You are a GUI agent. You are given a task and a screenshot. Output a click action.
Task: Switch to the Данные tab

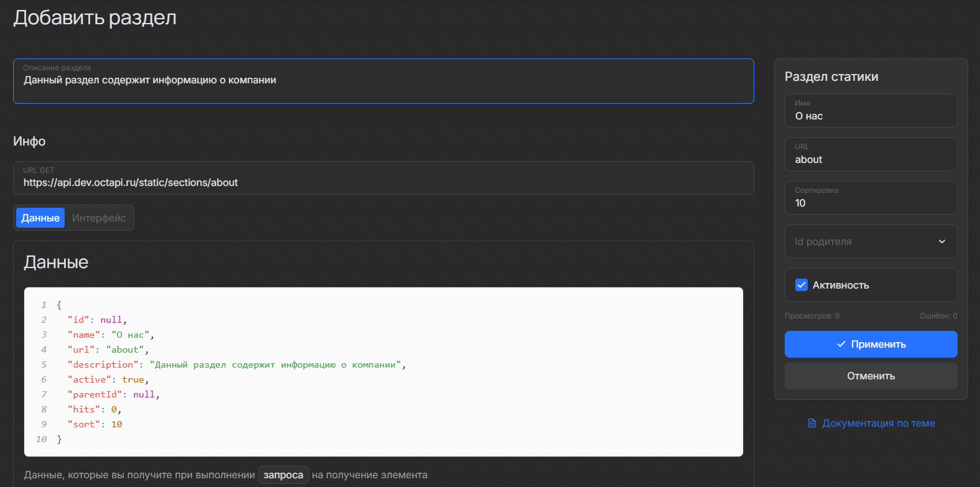tap(40, 218)
